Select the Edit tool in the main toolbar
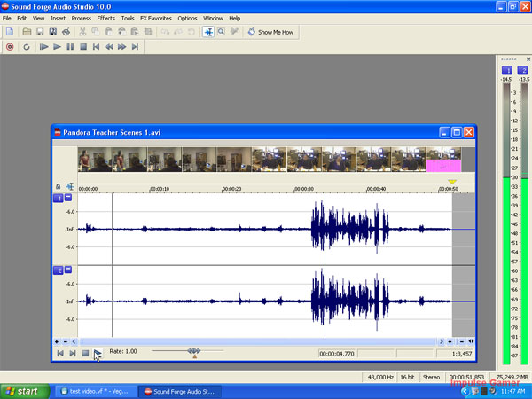The image size is (532, 399). 208,32
